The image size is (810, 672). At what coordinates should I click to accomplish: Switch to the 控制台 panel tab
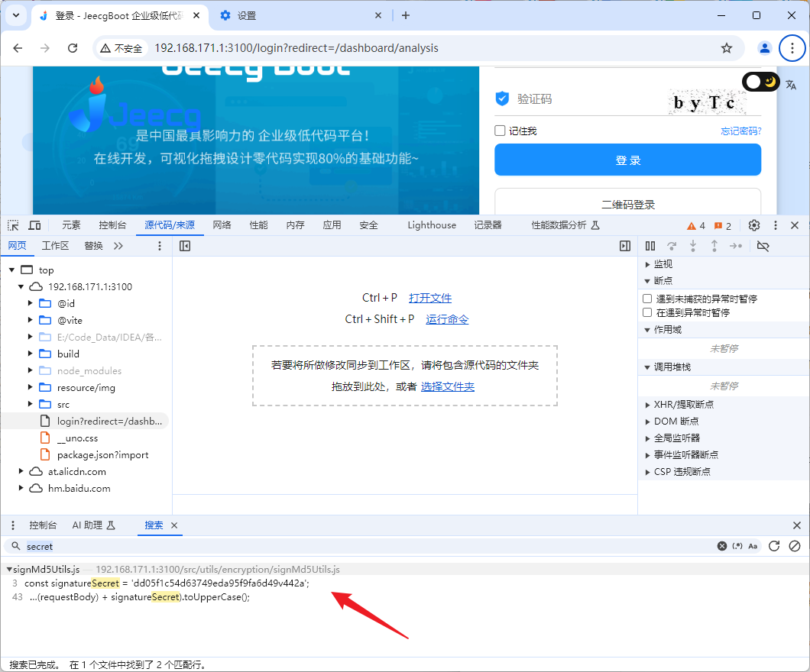point(112,225)
